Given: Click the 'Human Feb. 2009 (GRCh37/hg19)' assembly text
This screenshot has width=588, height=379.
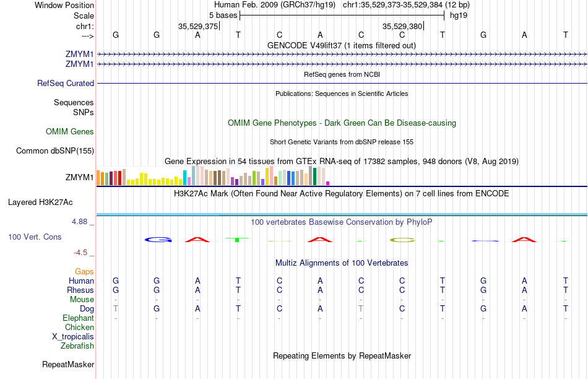Looking at the screenshot, I should click(x=275, y=5).
